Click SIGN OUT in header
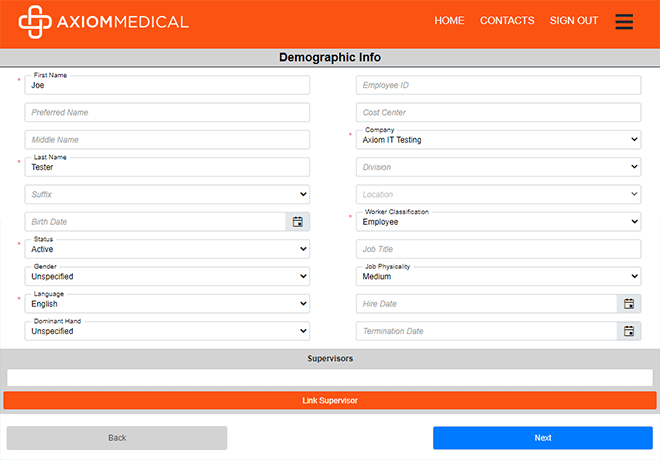The width and height of the screenshot is (660, 460). pos(574,21)
